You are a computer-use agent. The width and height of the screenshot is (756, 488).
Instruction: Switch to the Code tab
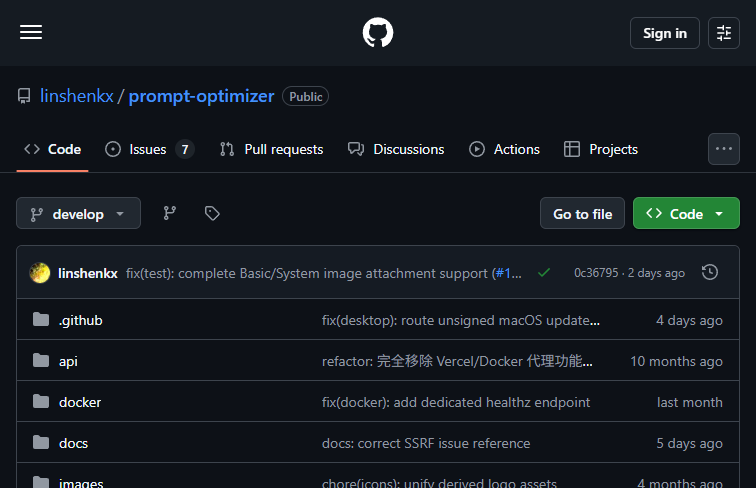53,149
